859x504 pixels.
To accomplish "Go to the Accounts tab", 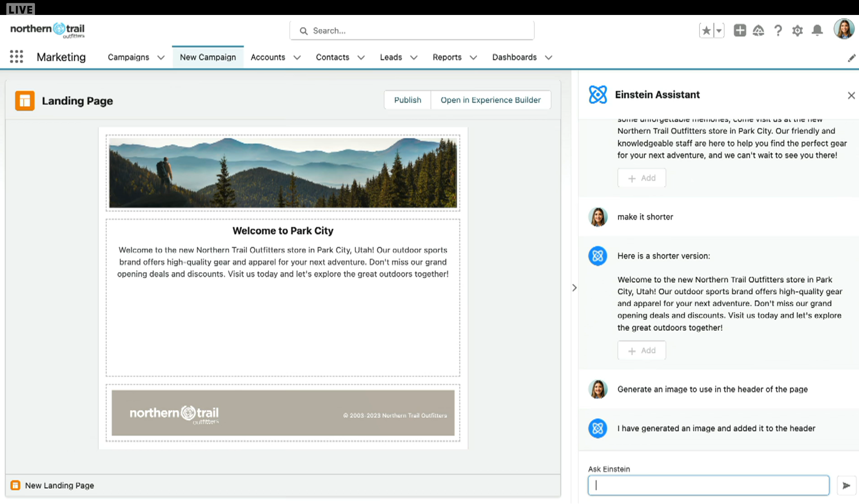I will click(x=268, y=57).
